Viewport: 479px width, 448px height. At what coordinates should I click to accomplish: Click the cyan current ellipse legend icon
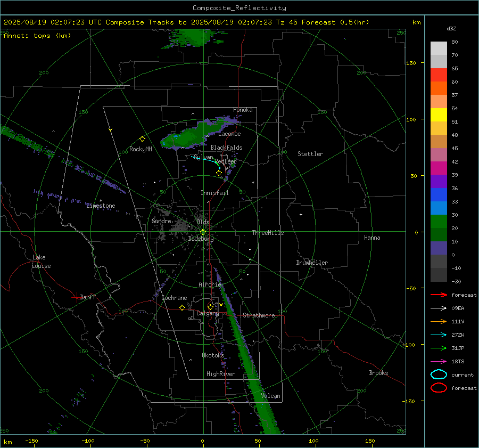[x=439, y=374]
